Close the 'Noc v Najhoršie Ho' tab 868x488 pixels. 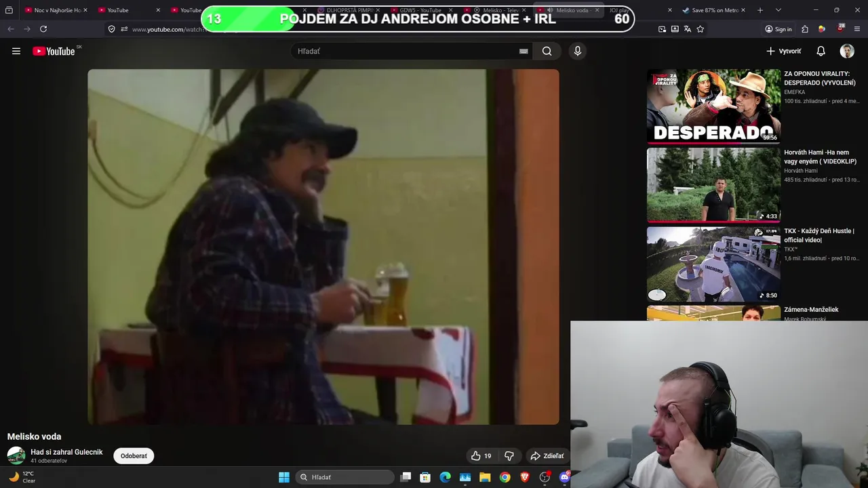[x=85, y=10]
